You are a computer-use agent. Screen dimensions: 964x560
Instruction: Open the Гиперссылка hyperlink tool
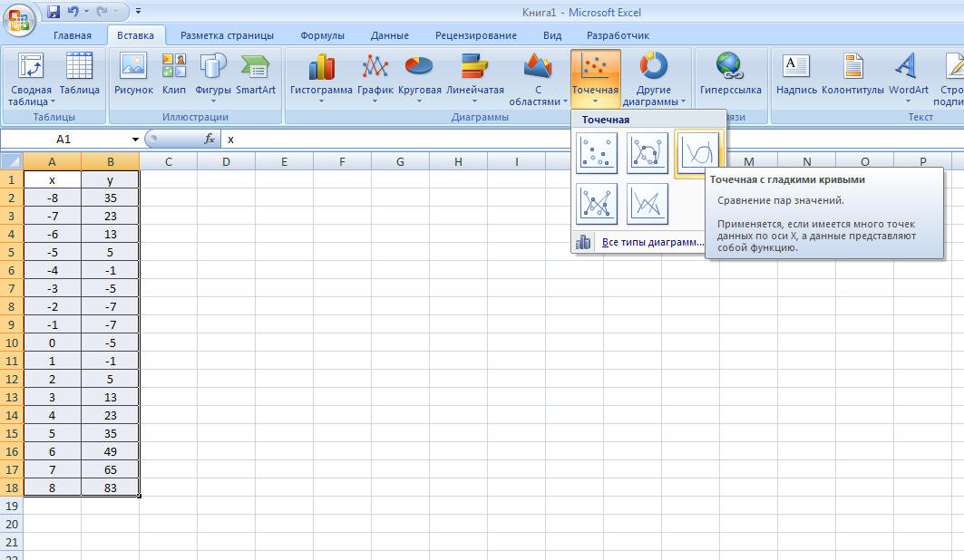click(x=730, y=75)
